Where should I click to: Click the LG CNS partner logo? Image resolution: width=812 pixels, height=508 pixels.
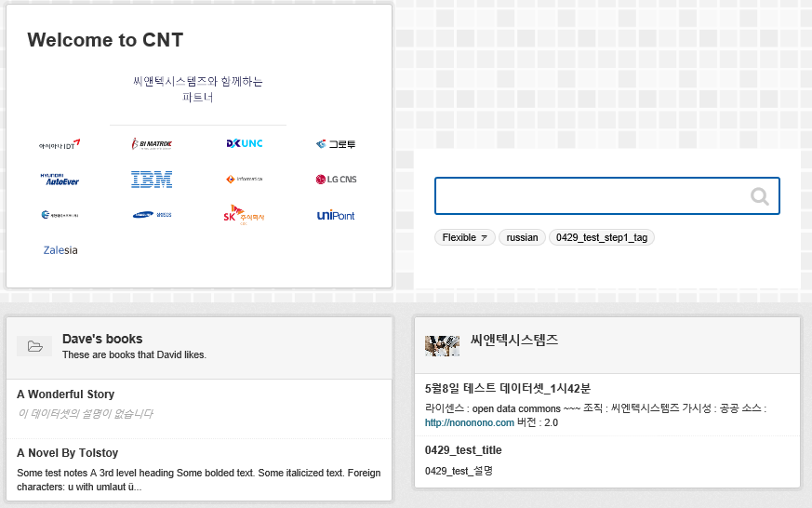(x=336, y=180)
